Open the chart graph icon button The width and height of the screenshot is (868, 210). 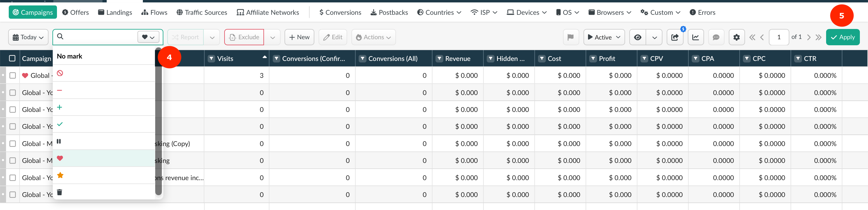pos(695,37)
